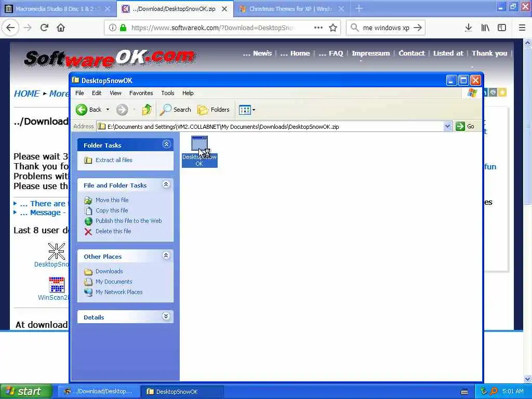Screen dimensions: 532x399
Task: Open Explorer Edit menu
Action: pyautogui.click(x=97, y=93)
